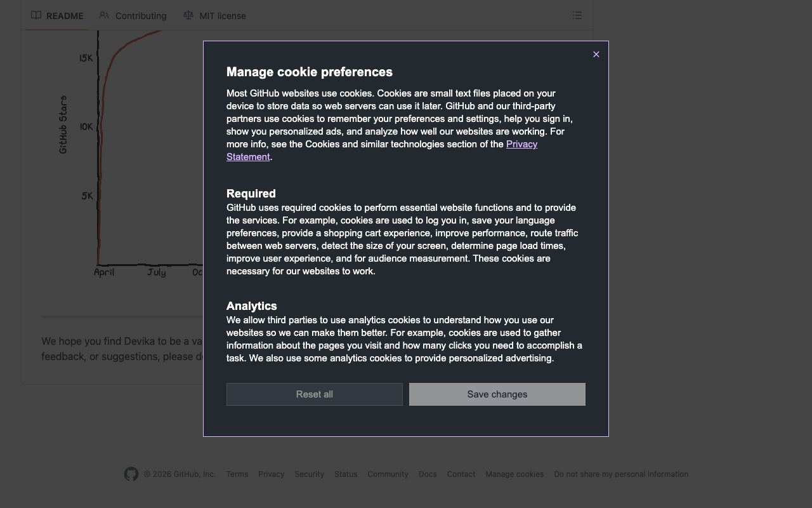Select the MIT license tab
This screenshot has height=508, width=812.
tap(214, 15)
